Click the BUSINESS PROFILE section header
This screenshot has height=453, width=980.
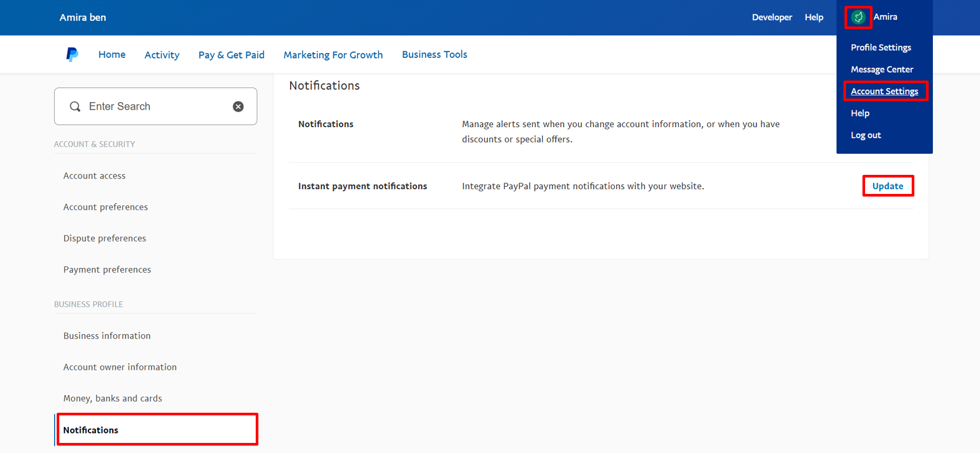[88, 304]
